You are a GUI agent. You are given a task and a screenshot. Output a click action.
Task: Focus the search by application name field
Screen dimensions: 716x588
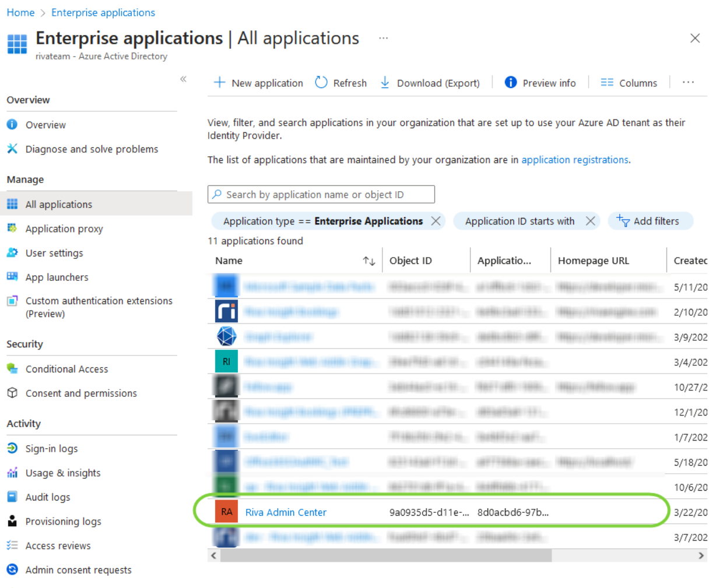click(321, 194)
